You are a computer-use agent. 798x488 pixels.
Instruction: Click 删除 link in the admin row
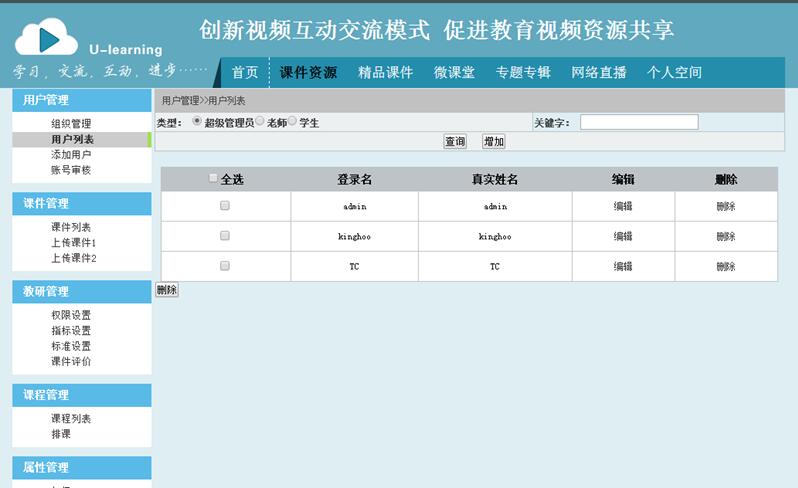726,206
